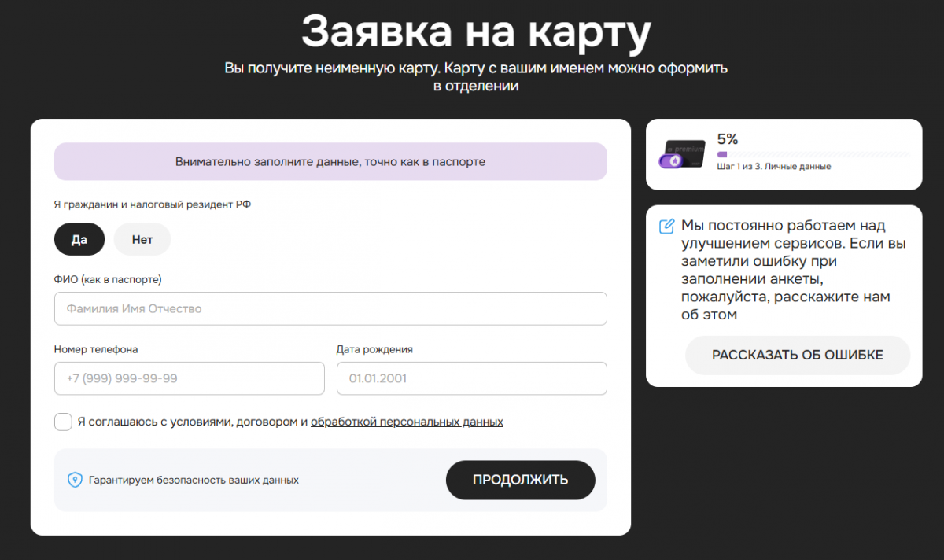Click the purple application progress bar

click(813, 154)
